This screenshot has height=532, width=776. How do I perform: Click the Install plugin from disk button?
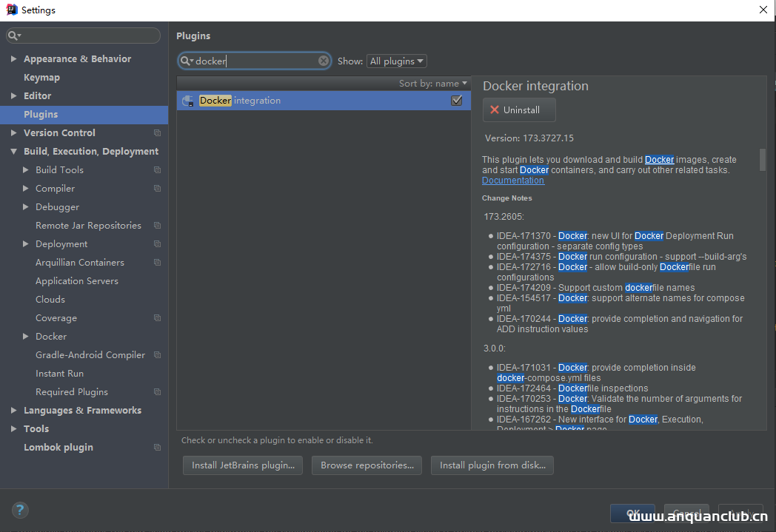[492, 465]
